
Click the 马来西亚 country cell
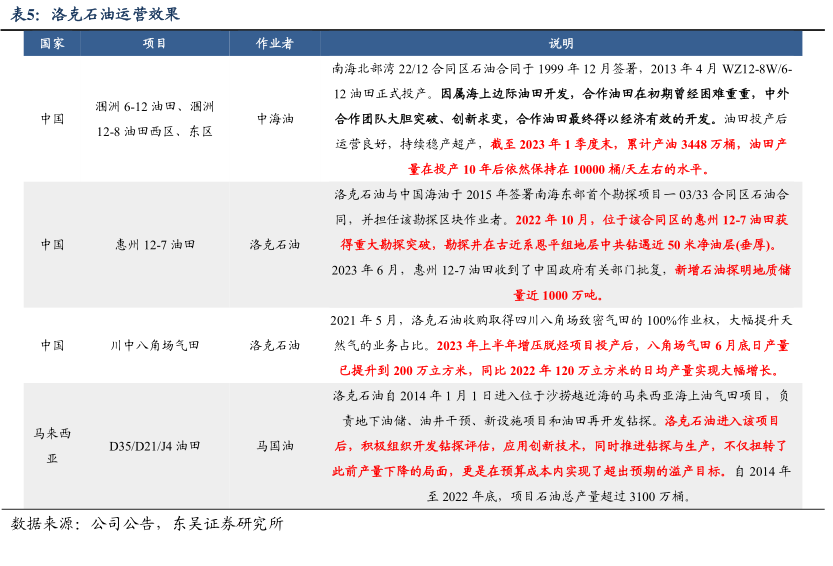tap(52, 446)
